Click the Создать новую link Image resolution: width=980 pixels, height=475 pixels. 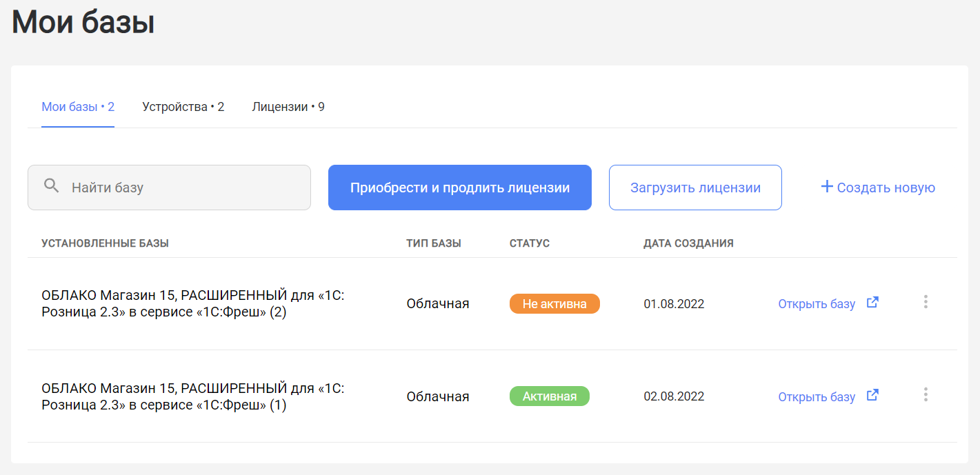click(878, 188)
